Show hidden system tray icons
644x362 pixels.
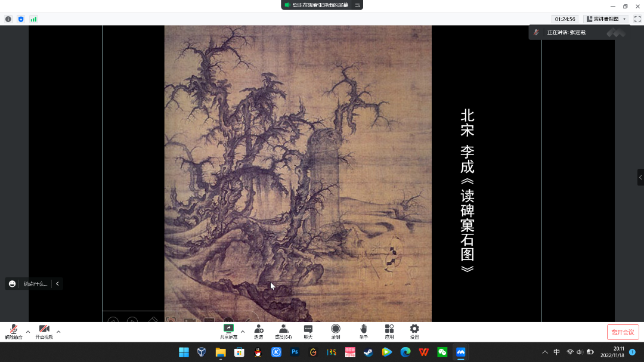point(545,352)
